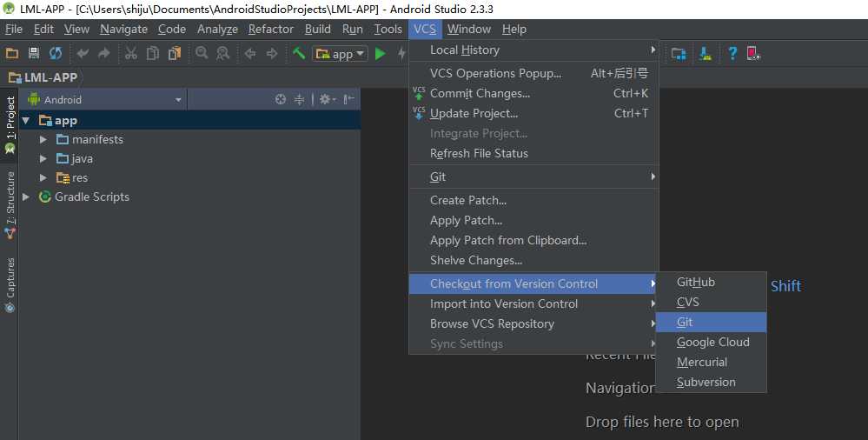Choose Shelve Changes menu item
The height and width of the screenshot is (440, 868).
(533, 261)
